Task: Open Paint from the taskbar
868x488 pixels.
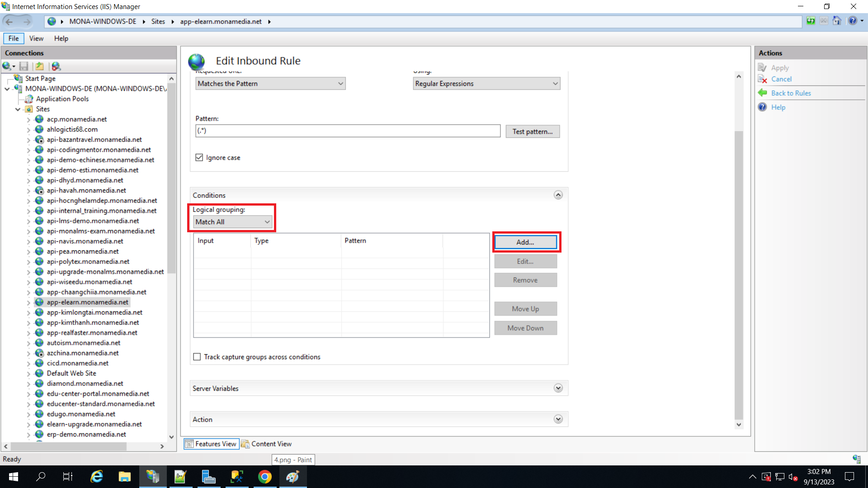Action: pyautogui.click(x=293, y=477)
